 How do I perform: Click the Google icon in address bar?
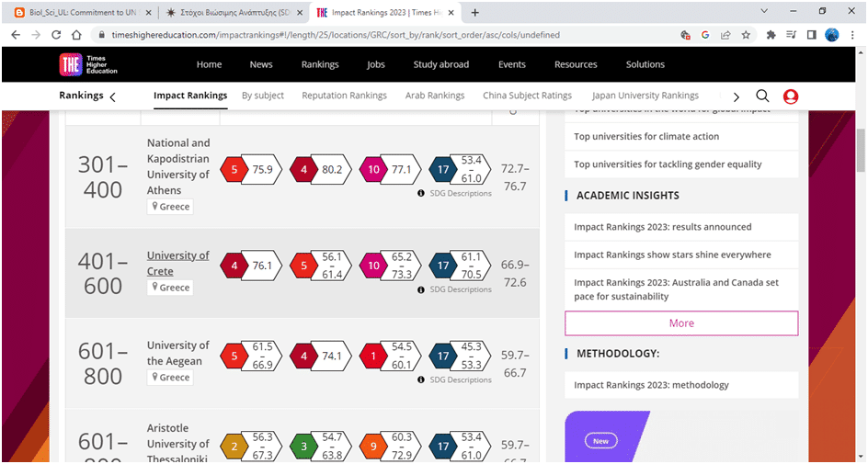pyautogui.click(x=705, y=35)
